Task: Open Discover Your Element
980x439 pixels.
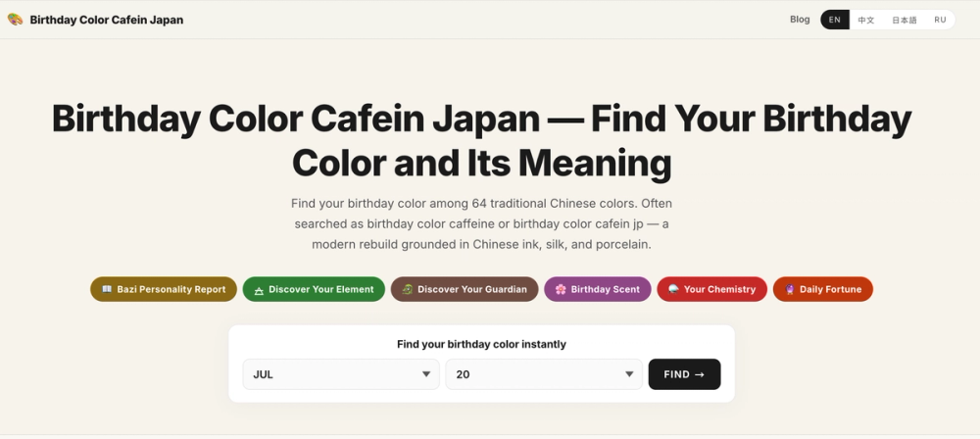Action: click(314, 289)
